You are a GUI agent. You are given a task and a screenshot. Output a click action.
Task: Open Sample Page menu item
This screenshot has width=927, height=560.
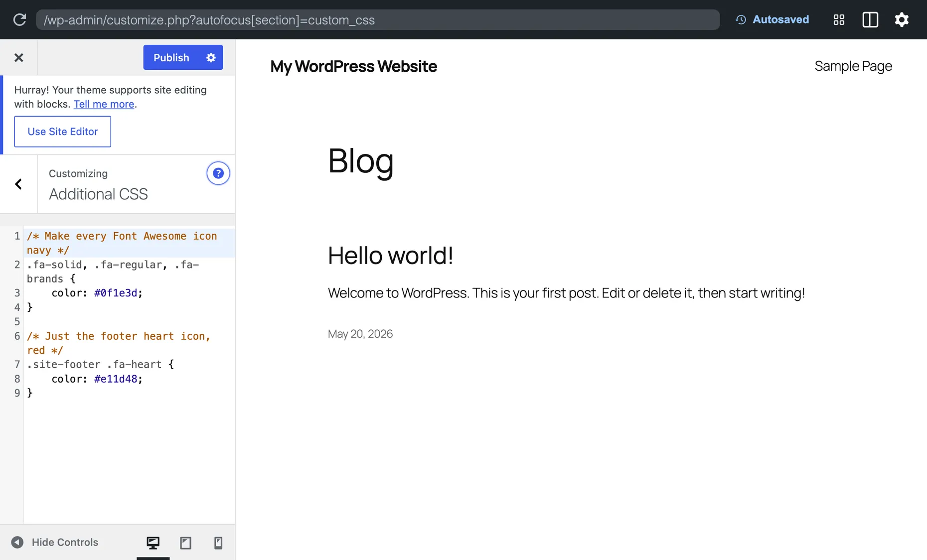(853, 66)
